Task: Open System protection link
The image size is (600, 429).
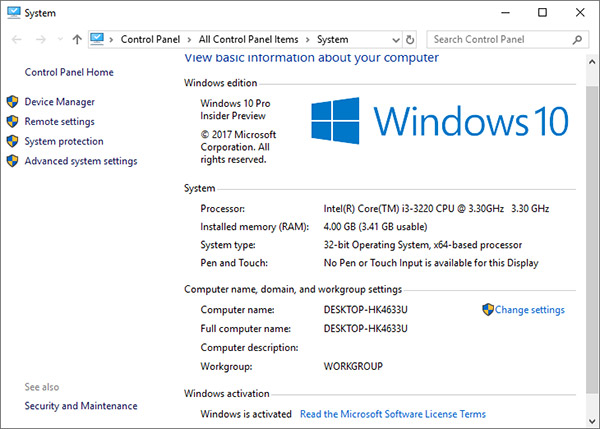Action: [64, 141]
